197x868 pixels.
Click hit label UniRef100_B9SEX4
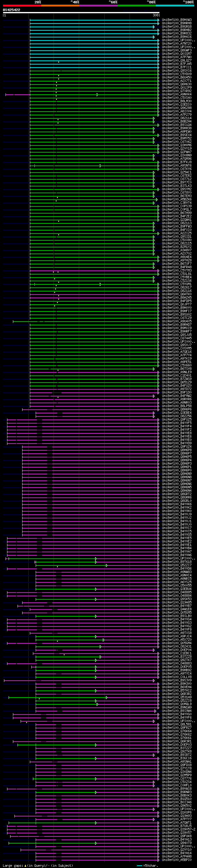point(176,135)
